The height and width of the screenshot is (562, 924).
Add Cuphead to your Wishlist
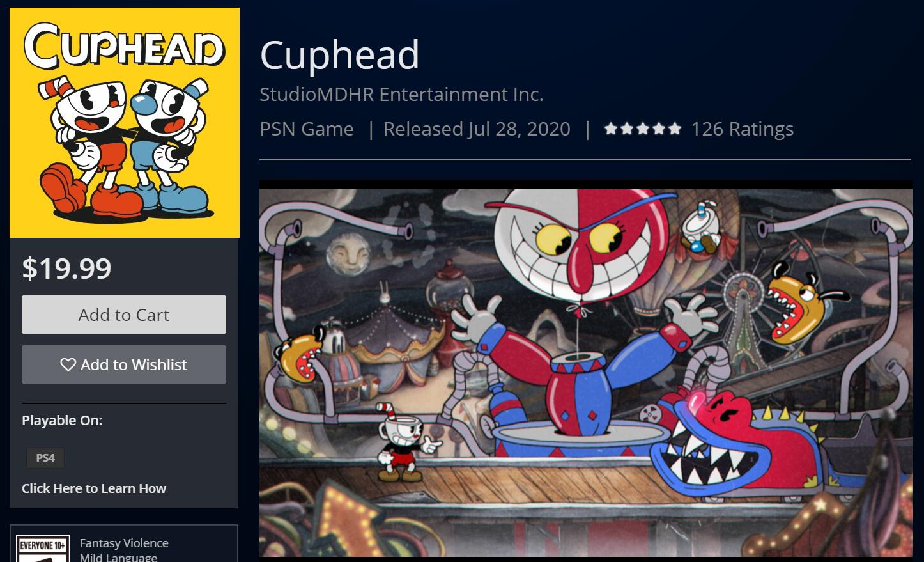click(124, 364)
